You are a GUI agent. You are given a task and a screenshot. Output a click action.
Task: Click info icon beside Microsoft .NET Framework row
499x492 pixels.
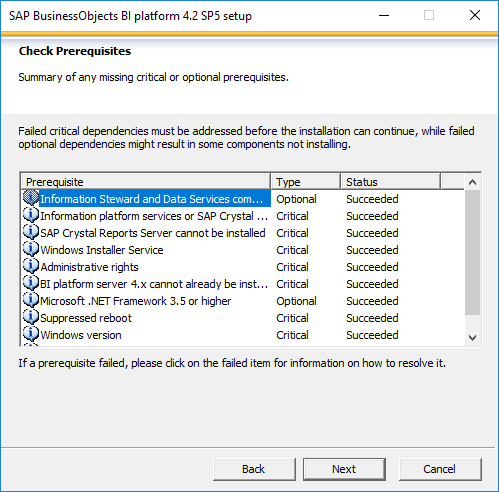(x=31, y=300)
